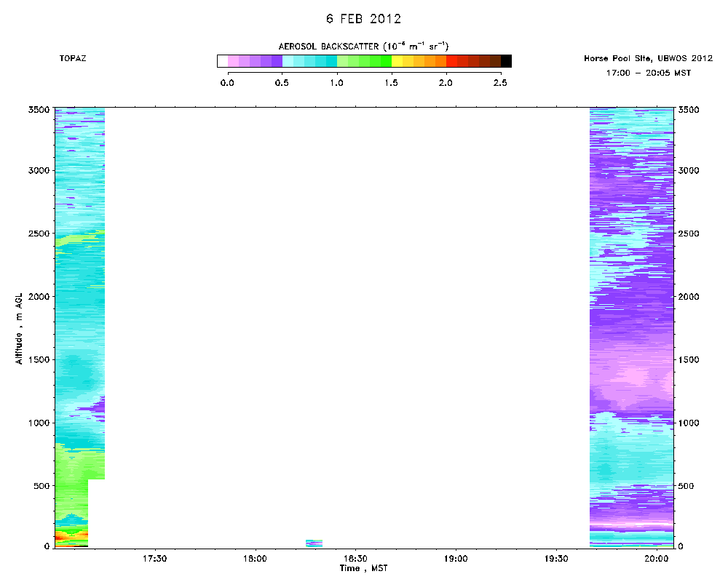728x582 pixels.
Task: Click colorbar tick label "1.0"
Action: pyautogui.click(x=336, y=83)
